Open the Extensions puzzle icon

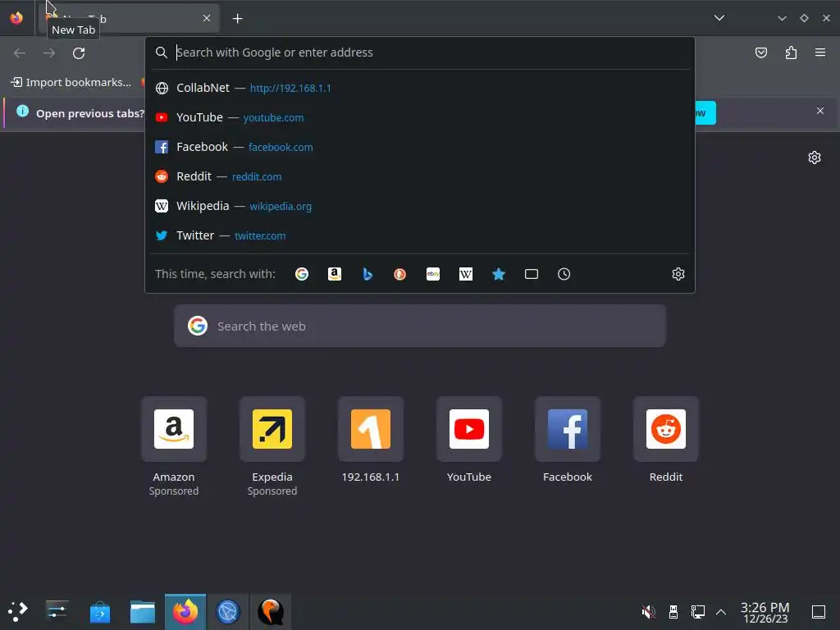click(x=791, y=52)
